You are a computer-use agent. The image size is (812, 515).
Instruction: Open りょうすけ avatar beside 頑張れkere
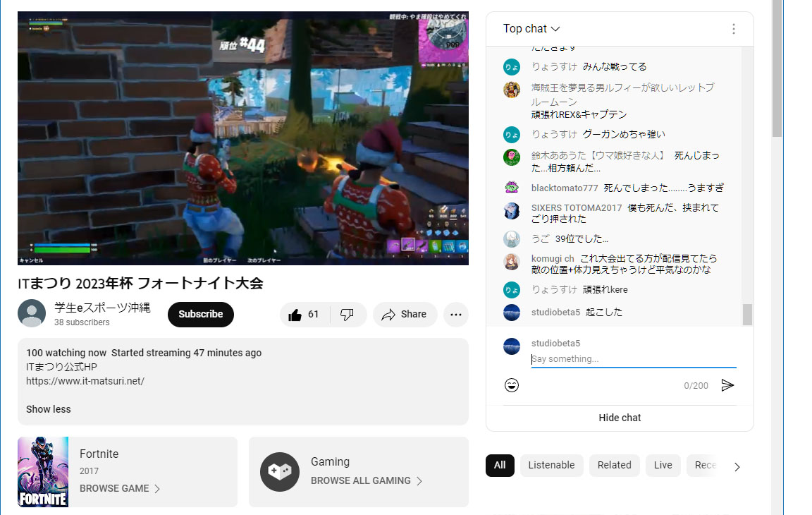pyautogui.click(x=512, y=290)
